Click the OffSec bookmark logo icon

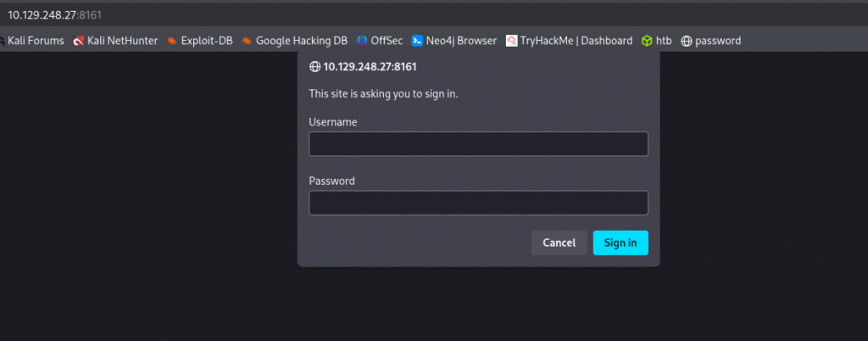click(362, 41)
